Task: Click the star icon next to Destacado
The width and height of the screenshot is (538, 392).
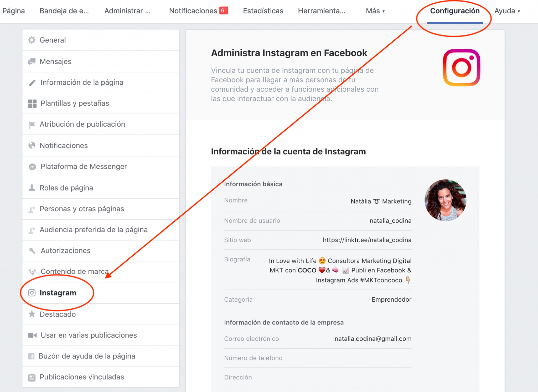Action: coord(32,314)
